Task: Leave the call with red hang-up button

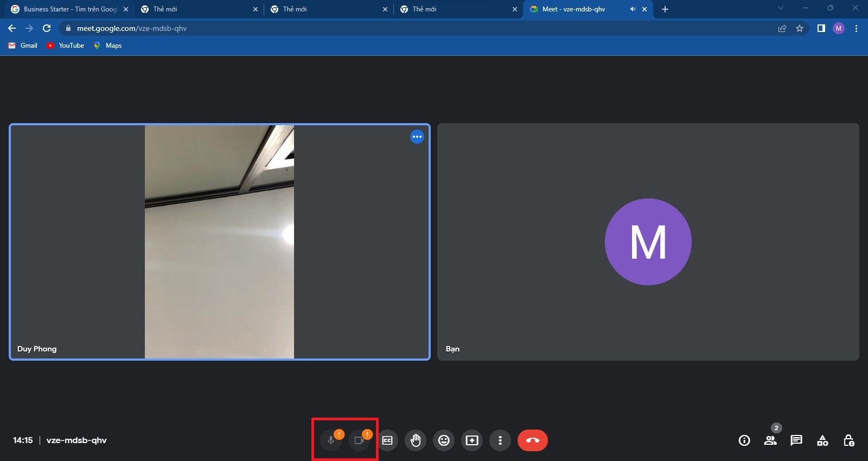Action: [532, 440]
